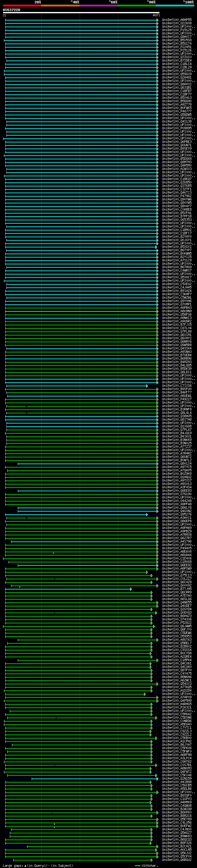Viewport: 197px width, 868px height.
Task: Open hit UniRef100_A7R4R2
Action: coord(177,454)
